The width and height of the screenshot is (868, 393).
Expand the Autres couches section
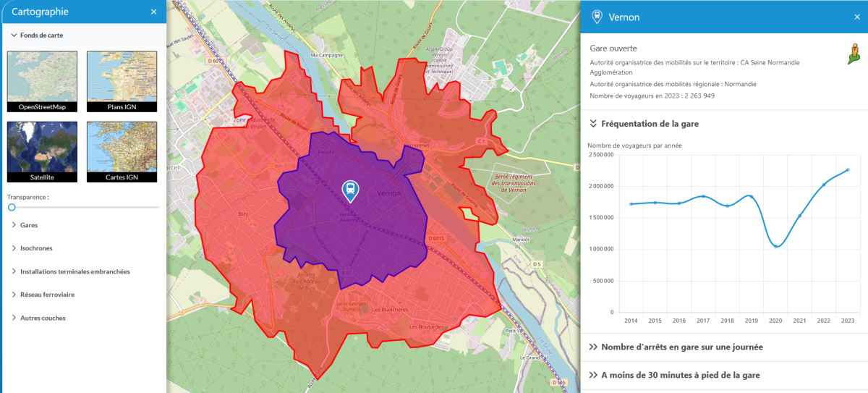[x=43, y=318]
